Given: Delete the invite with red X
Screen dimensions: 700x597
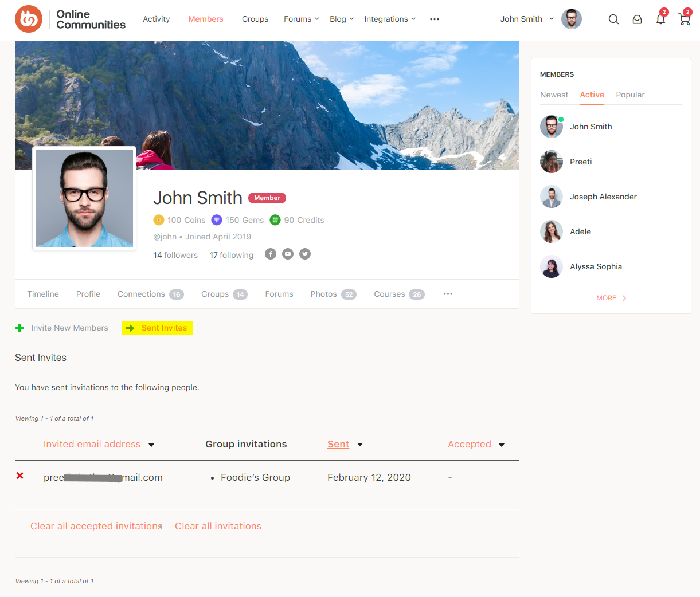Looking at the screenshot, I should click(20, 476).
